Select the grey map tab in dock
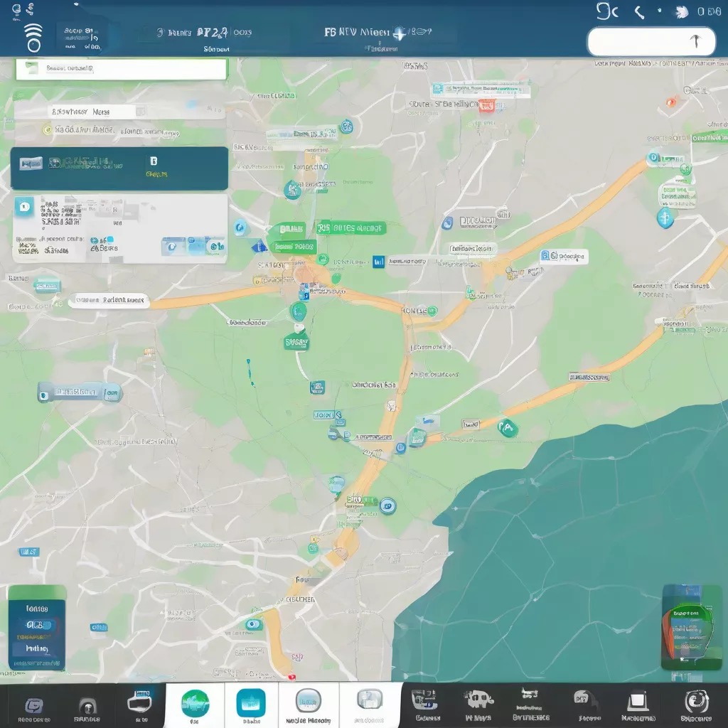The height and width of the screenshot is (728, 728). click(370, 702)
